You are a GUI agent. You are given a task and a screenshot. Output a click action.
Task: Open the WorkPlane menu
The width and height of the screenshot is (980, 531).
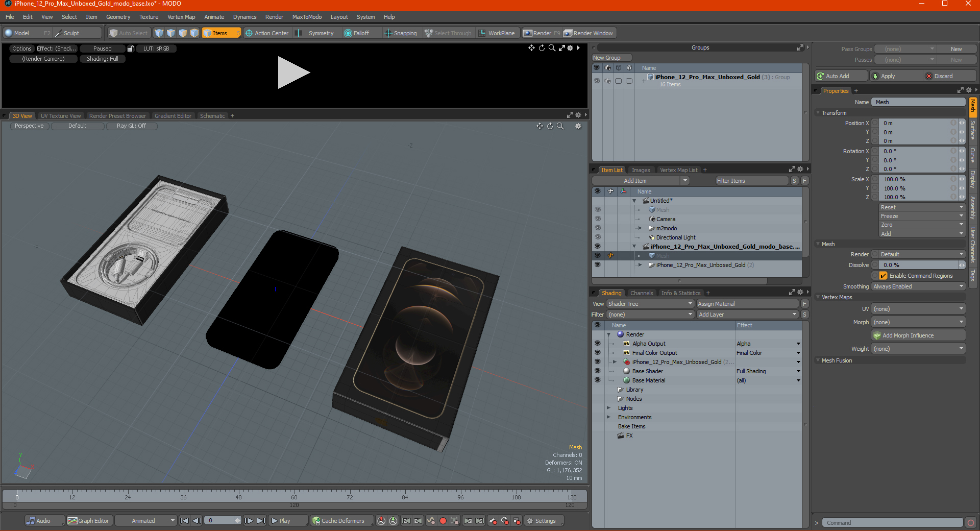pos(497,33)
